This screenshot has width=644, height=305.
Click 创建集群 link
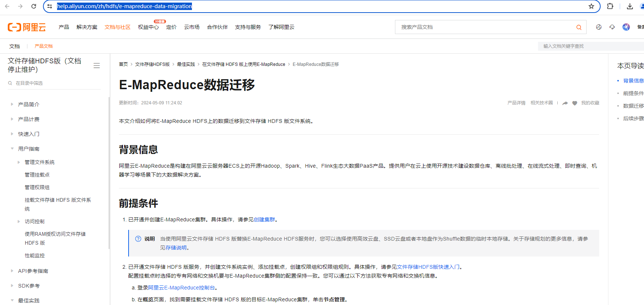pyautogui.click(x=264, y=219)
